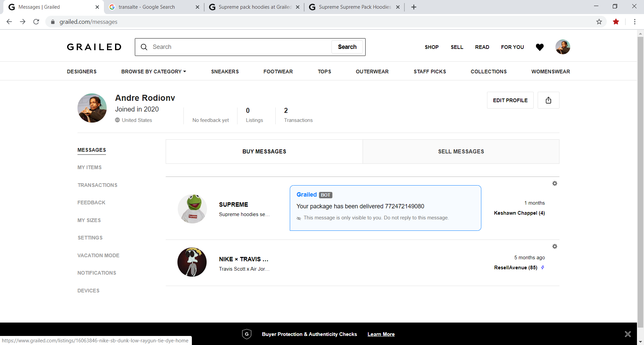Open the READ section

(482, 47)
